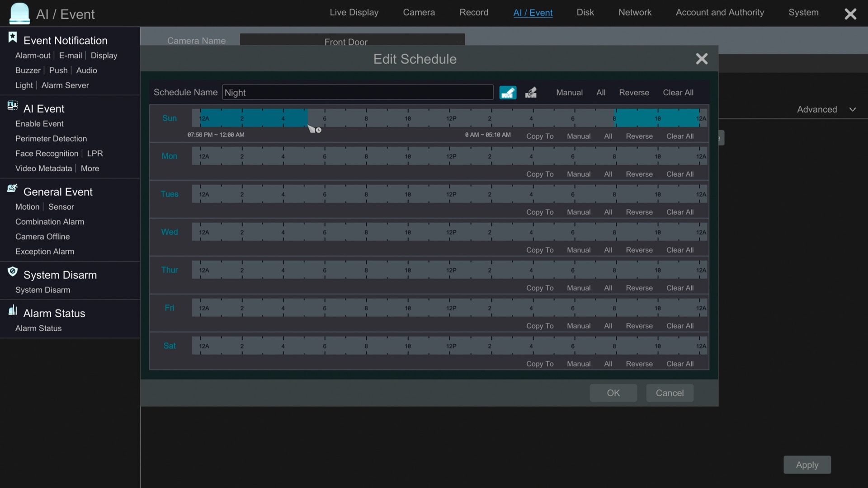Click the Schedule Name input field
This screenshot has width=868, height=488.
(x=358, y=93)
